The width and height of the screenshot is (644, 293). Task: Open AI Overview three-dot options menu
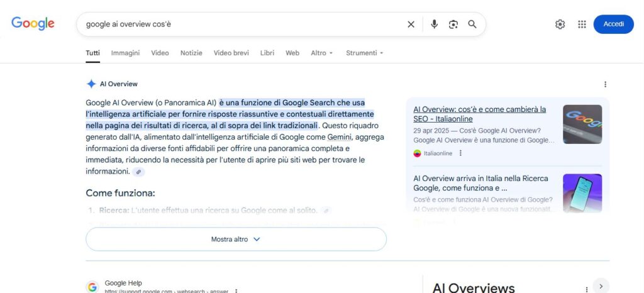605,84
